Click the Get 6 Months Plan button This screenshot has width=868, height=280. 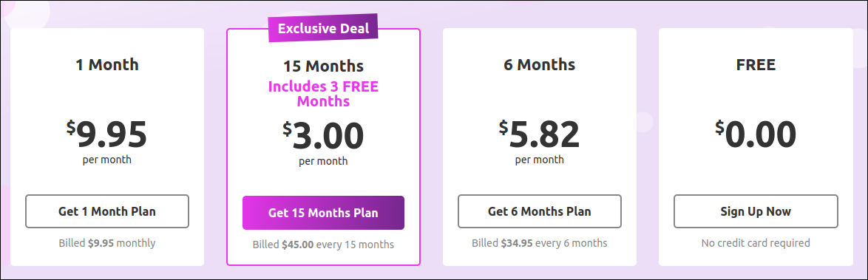pyautogui.click(x=539, y=211)
